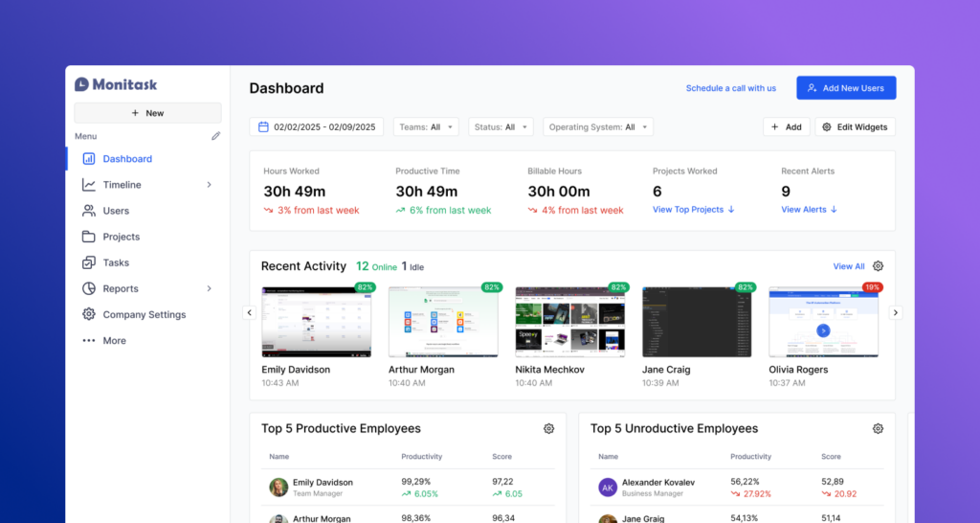Open Olivia Rogers' screenshot thumbnail
Viewport: 980px width, 523px height.
click(x=824, y=322)
